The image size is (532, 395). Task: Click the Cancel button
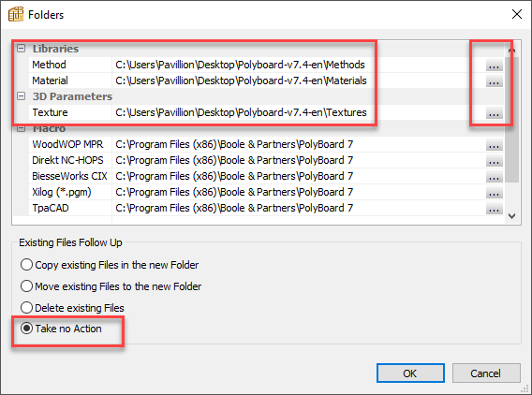tap(486, 373)
